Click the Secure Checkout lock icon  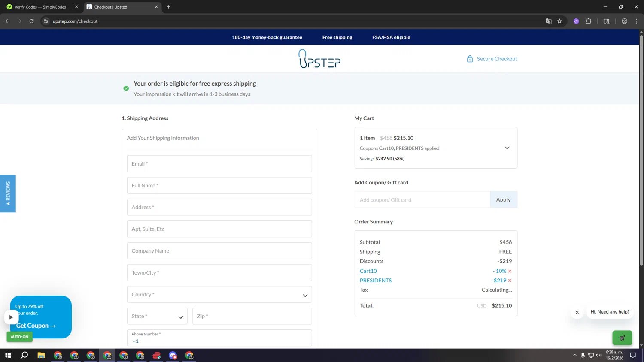tap(470, 59)
